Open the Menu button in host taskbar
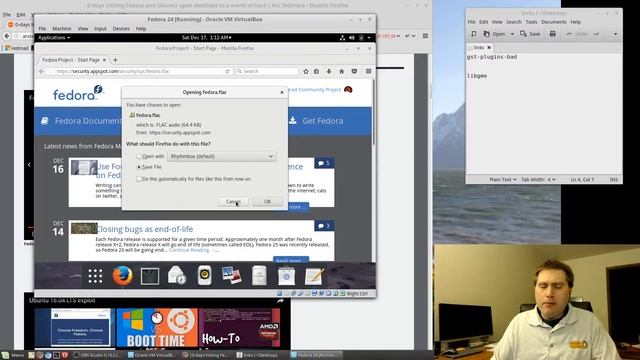Image resolution: width=640 pixels, height=360 pixels. click(13, 355)
